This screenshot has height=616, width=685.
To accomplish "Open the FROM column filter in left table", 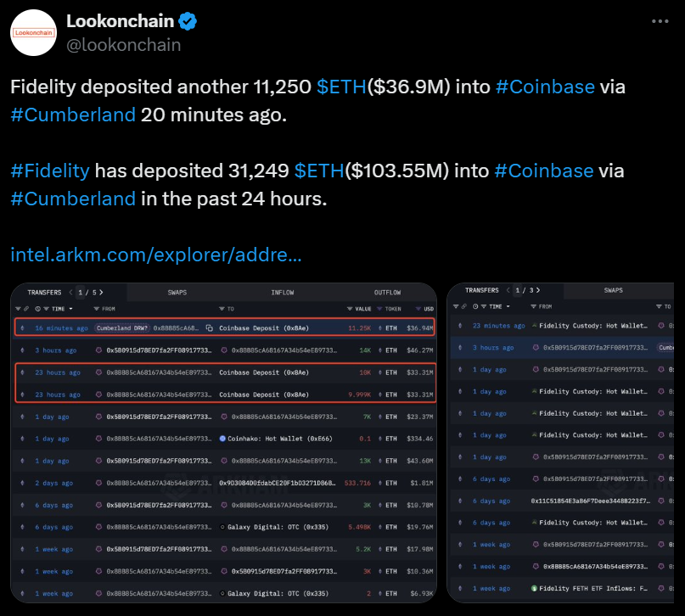I will click(96, 309).
